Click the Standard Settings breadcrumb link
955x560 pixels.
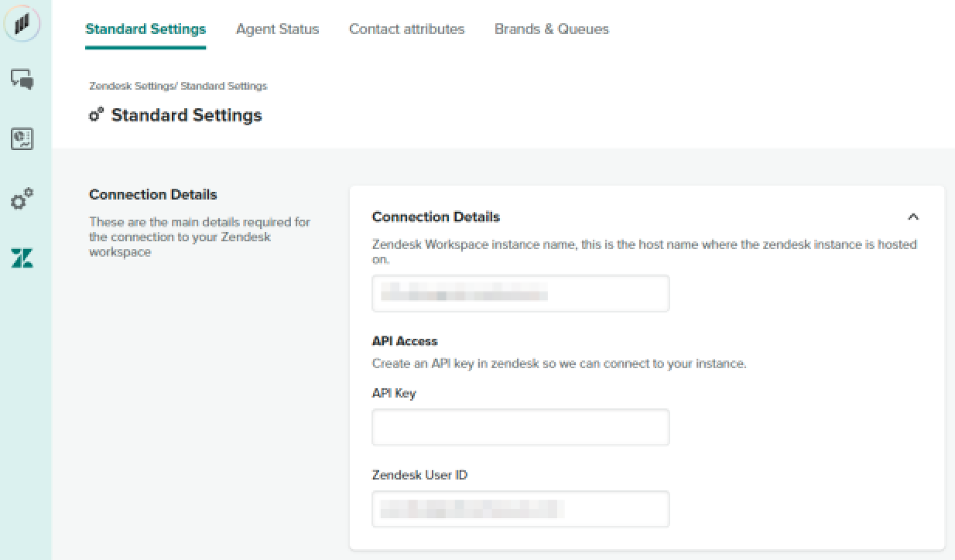[x=224, y=86]
